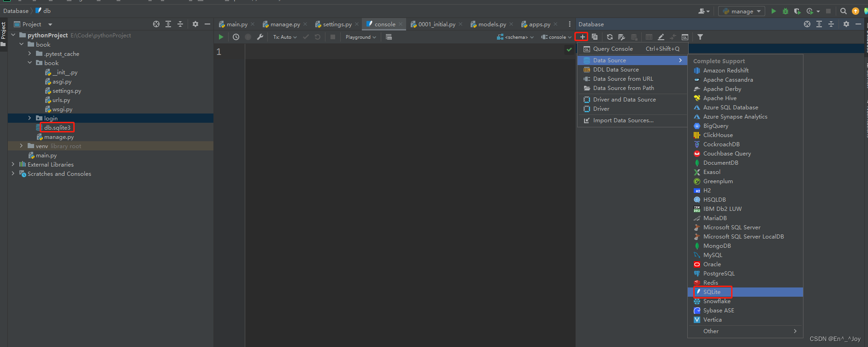The image size is (868, 347).
Task: Open the three-dot editor tabs menu
Action: point(570,24)
